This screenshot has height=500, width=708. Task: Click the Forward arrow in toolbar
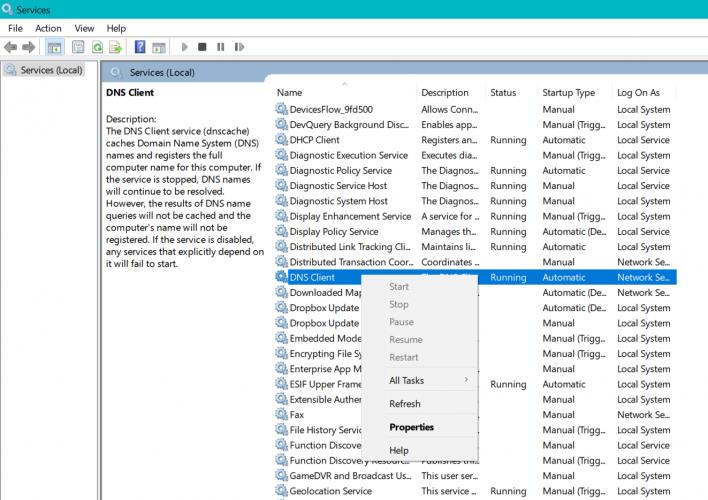tap(28, 47)
